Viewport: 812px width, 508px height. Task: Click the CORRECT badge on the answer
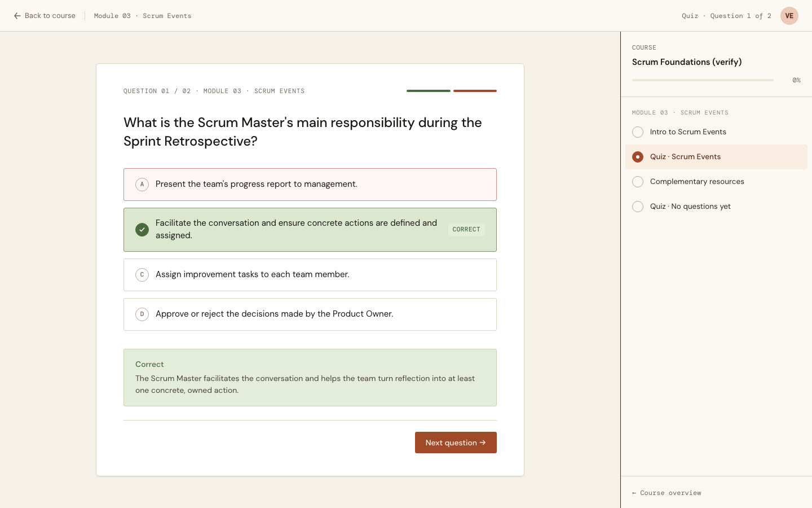tap(466, 230)
